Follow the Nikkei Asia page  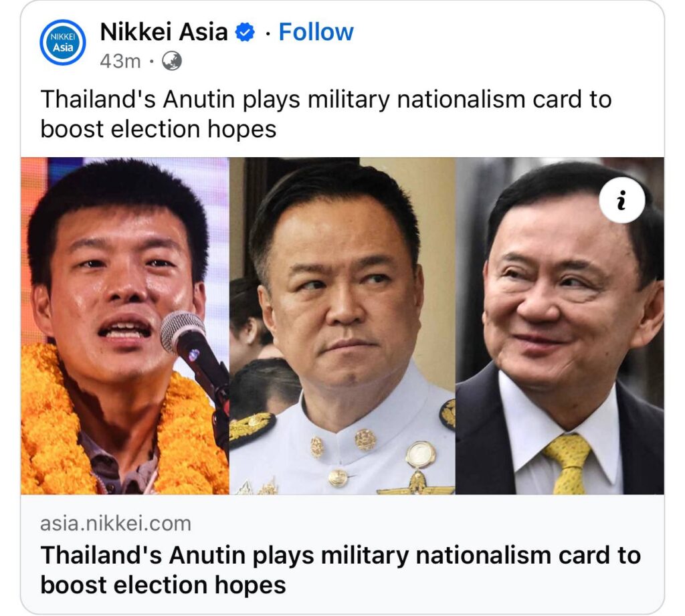point(316,32)
